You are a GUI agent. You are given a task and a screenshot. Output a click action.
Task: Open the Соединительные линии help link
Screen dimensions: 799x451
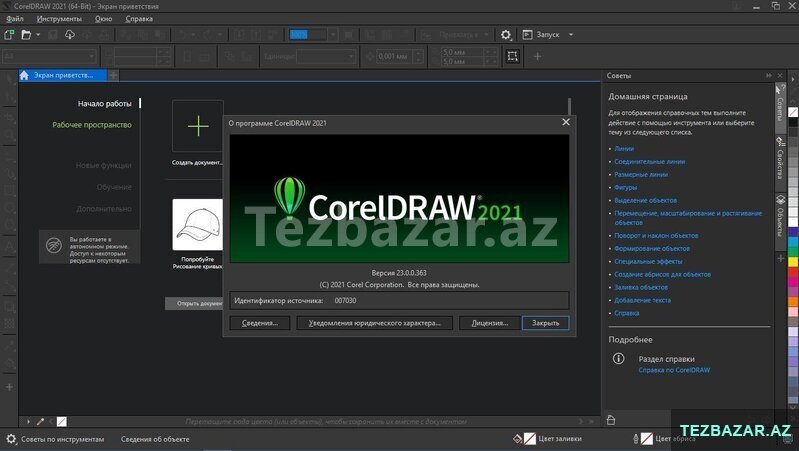tap(650, 162)
